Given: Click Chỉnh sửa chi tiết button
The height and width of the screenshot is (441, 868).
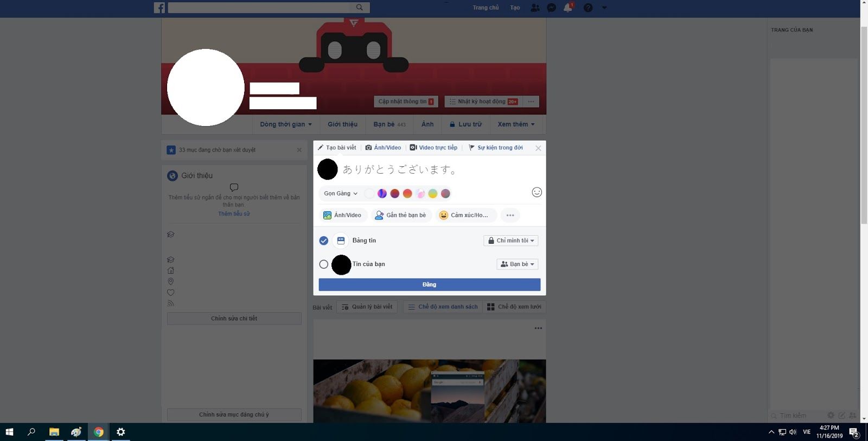Looking at the screenshot, I should (234, 318).
